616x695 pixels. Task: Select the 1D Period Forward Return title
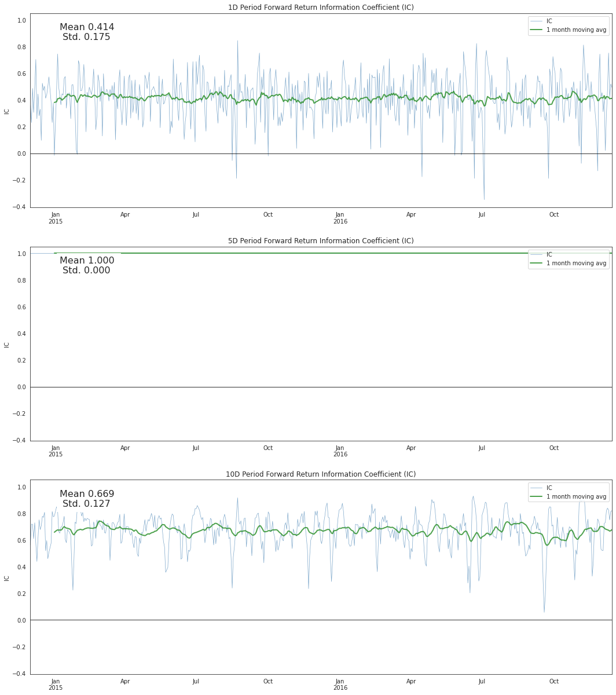coord(307,8)
